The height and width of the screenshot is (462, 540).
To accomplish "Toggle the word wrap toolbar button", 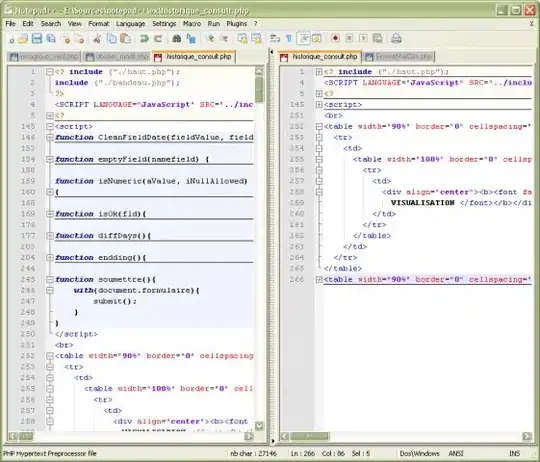I will [x=275, y=39].
